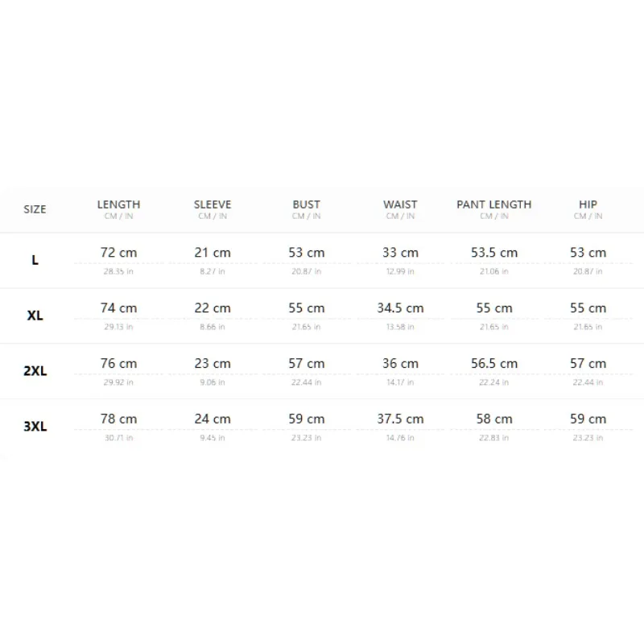Click the SIZE column header

35,209
